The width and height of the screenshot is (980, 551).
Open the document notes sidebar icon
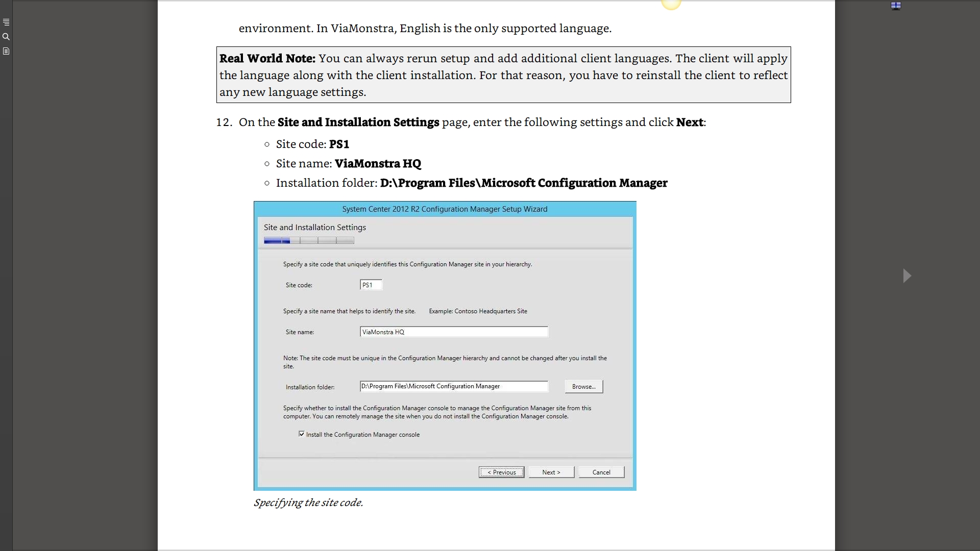(6, 51)
